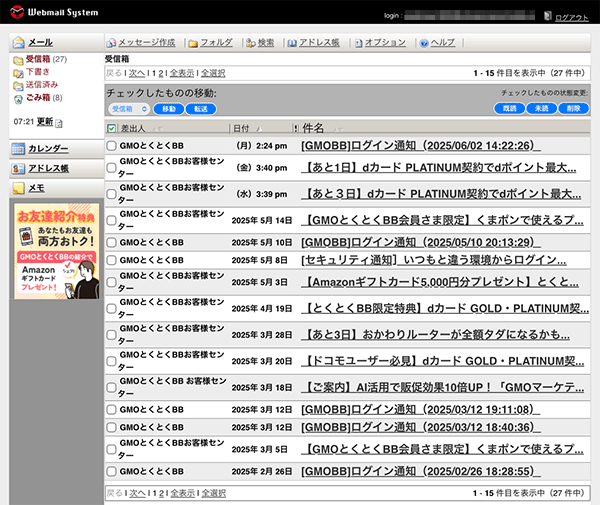The image size is (600, 505).
Task: Click the folder icon in top toolbar
Action: 193,43
